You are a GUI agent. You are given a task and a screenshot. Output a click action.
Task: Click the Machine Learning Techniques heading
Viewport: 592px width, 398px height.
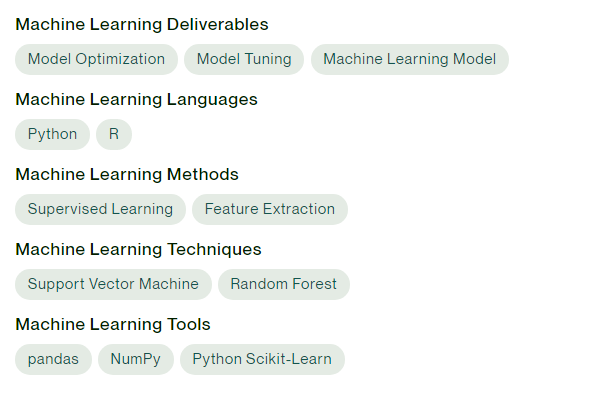tap(138, 250)
